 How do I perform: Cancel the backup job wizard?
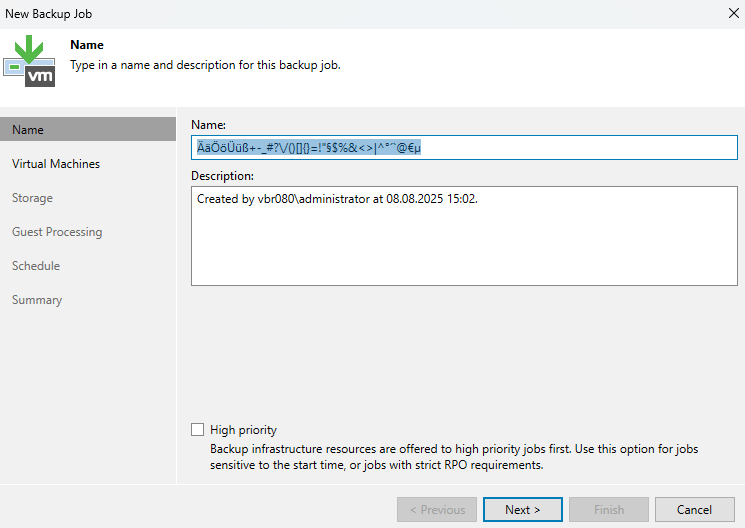pyautogui.click(x=694, y=510)
